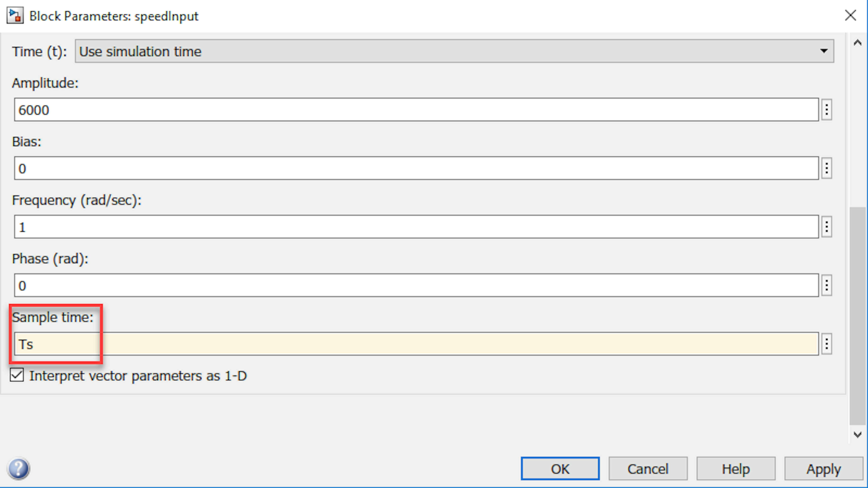This screenshot has width=868, height=488.
Task: Open Sample time field's three-dot options menu
Action: (827, 344)
